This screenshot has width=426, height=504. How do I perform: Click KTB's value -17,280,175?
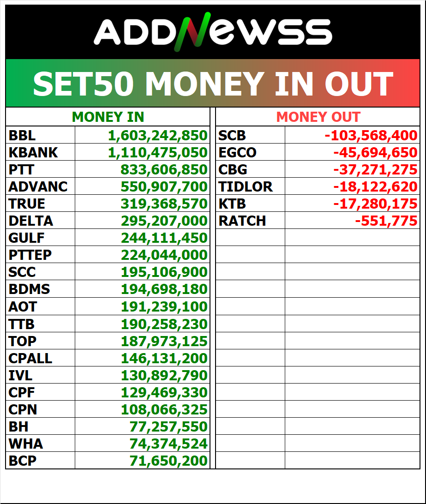coord(375,204)
